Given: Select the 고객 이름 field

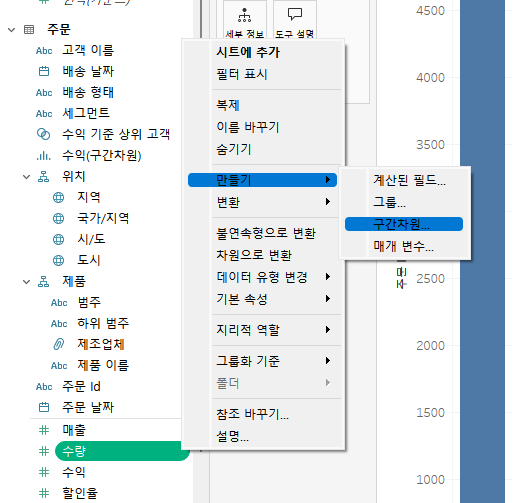Looking at the screenshot, I should 88,50.
